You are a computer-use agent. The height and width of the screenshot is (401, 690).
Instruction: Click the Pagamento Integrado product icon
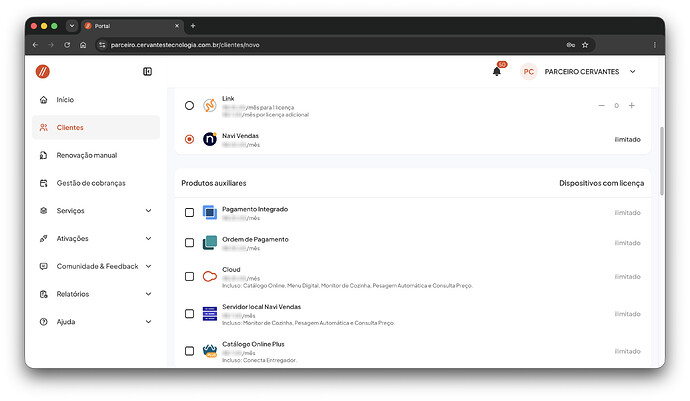point(209,213)
